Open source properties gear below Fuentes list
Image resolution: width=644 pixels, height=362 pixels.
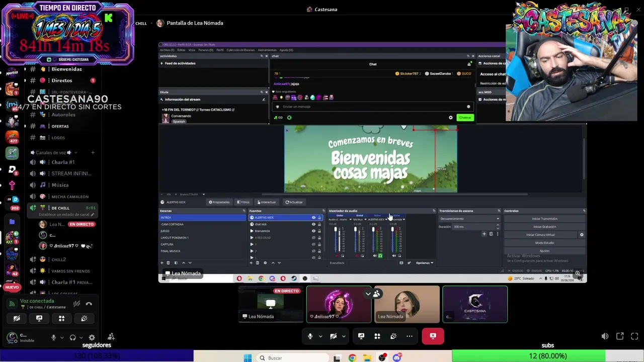[265, 263]
